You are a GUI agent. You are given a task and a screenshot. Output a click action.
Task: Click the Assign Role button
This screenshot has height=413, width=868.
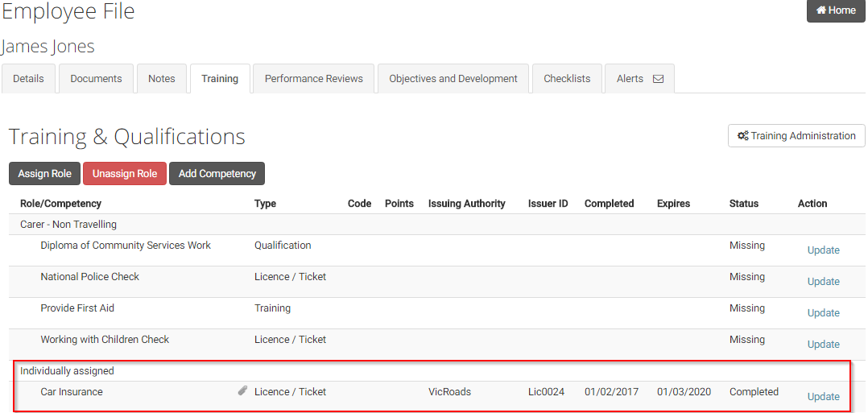[x=45, y=174]
